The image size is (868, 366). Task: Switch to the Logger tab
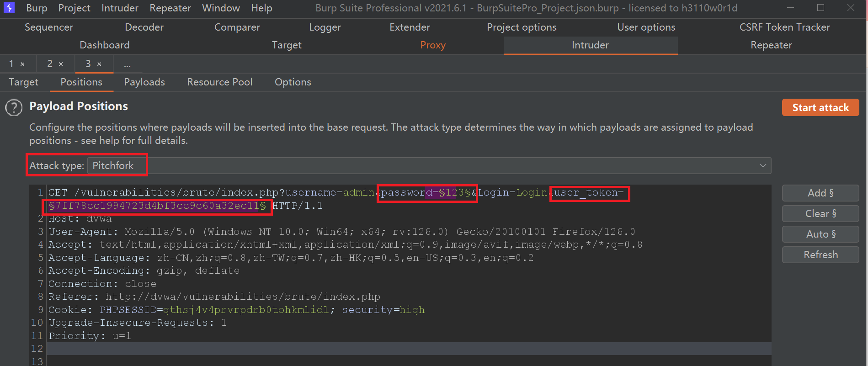coord(325,27)
